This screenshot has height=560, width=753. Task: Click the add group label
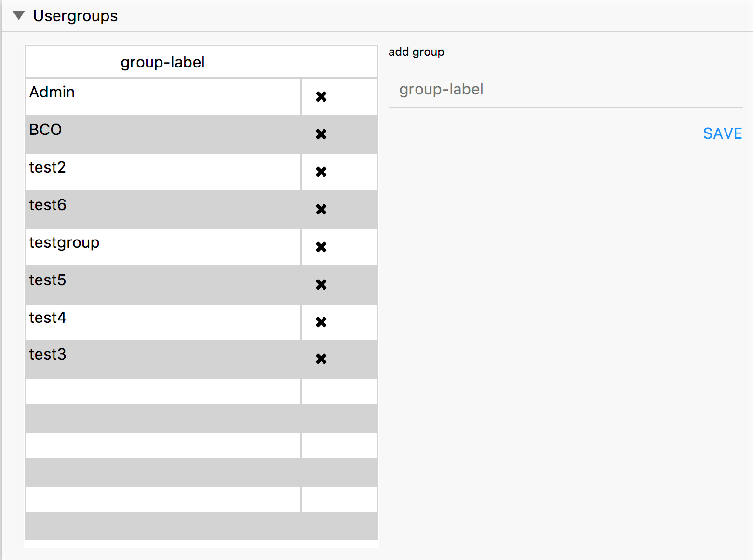click(417, 52)
